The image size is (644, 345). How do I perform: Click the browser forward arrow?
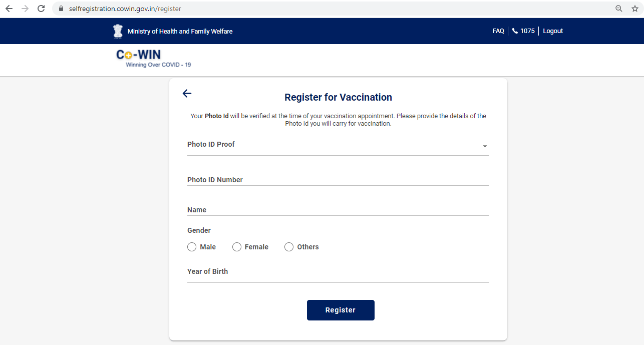pyautogui.click(x=25, y=9)
